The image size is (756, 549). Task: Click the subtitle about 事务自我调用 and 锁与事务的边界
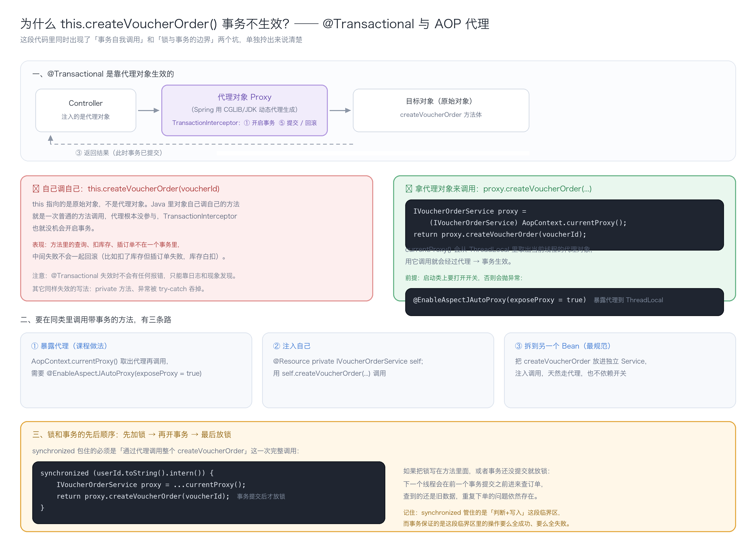pyautogui.click(x=161, y=40)
